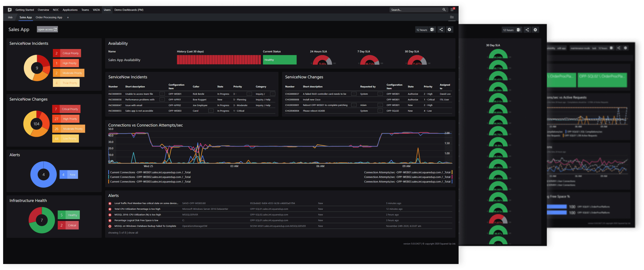Click the red 30-day availability history bar
644x270 pixels.
(x=219, y=60)
